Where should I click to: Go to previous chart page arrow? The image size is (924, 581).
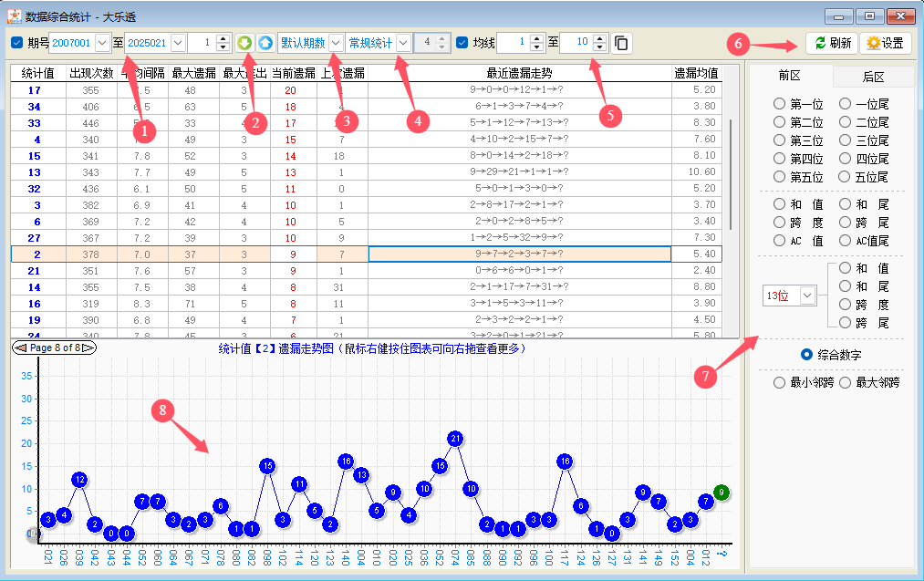(21, 348)
